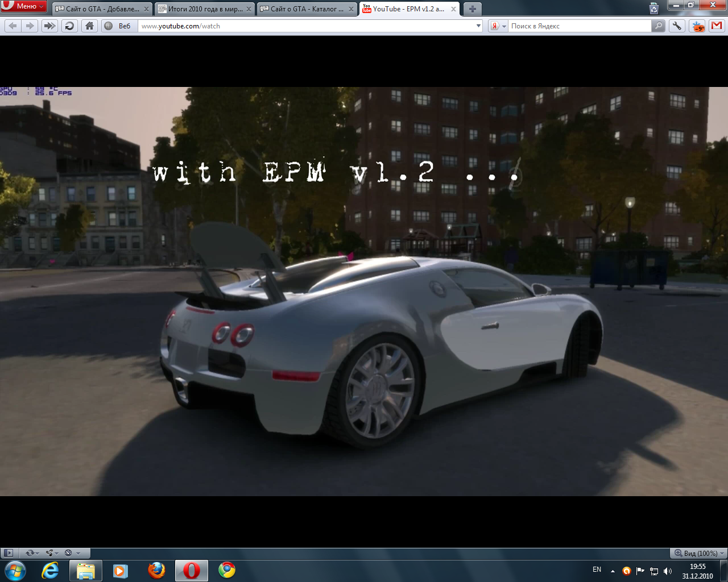Switch to the Сайт о GTA - Добавле... tab
The image size is (728, 582).
[x=102, y=9]
